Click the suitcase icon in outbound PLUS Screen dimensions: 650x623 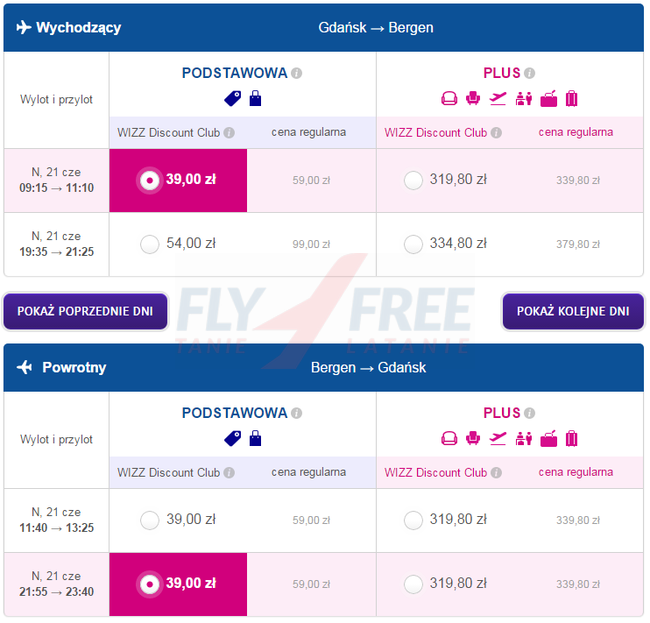571,98
